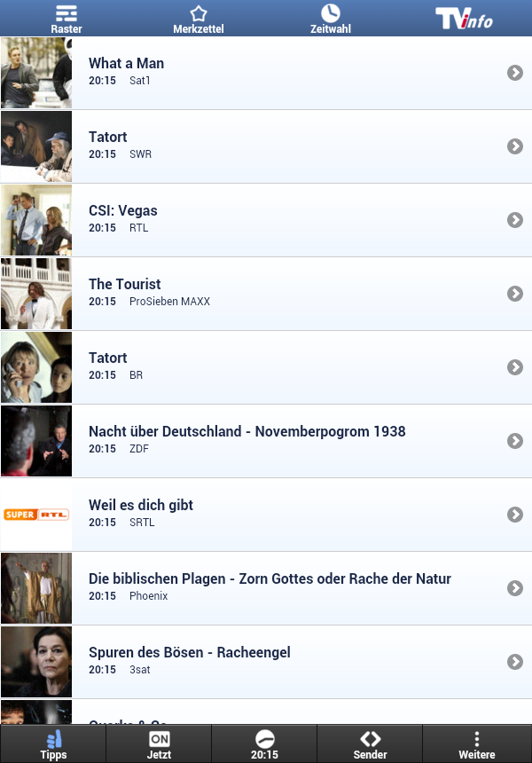The height and width of the screenshot is (763, 532).
Task: Tap the Spuren des Bösen thumbnail image
Action: coord(36,662)
